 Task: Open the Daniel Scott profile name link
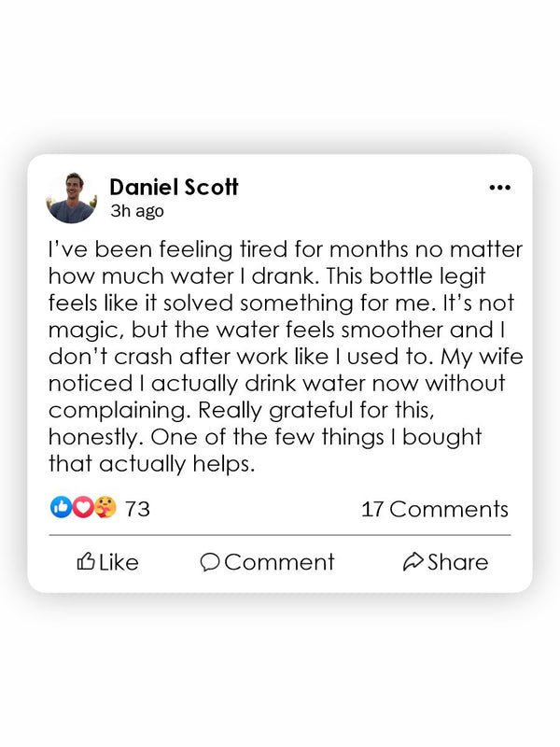[174, 187]
